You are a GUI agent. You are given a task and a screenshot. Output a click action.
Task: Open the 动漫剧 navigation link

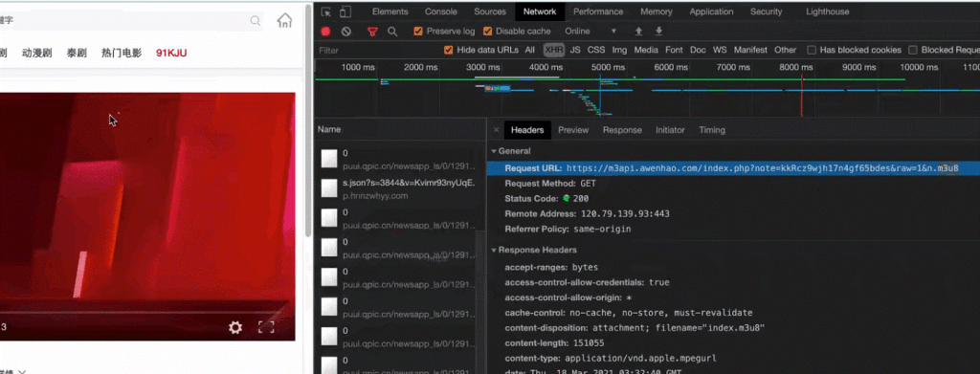click(37, 53)
